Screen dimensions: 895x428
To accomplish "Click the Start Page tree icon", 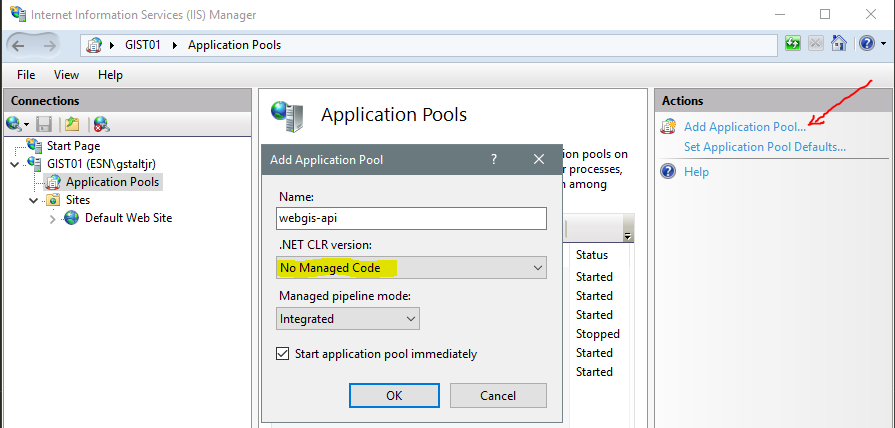I will pos(35,145).
